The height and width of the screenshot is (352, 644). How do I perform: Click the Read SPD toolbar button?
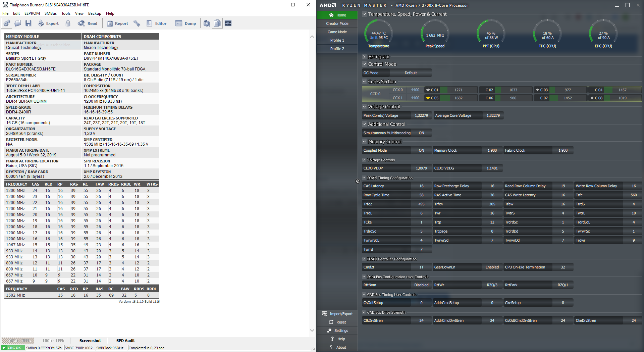88,23
